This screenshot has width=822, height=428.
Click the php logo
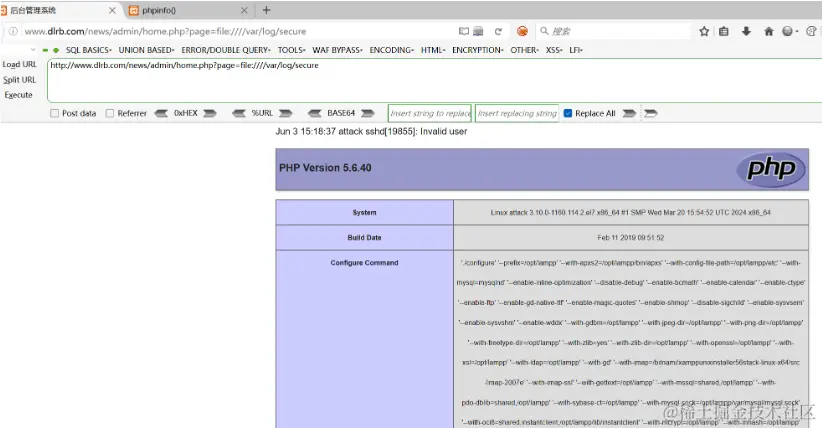click(771, 169)
